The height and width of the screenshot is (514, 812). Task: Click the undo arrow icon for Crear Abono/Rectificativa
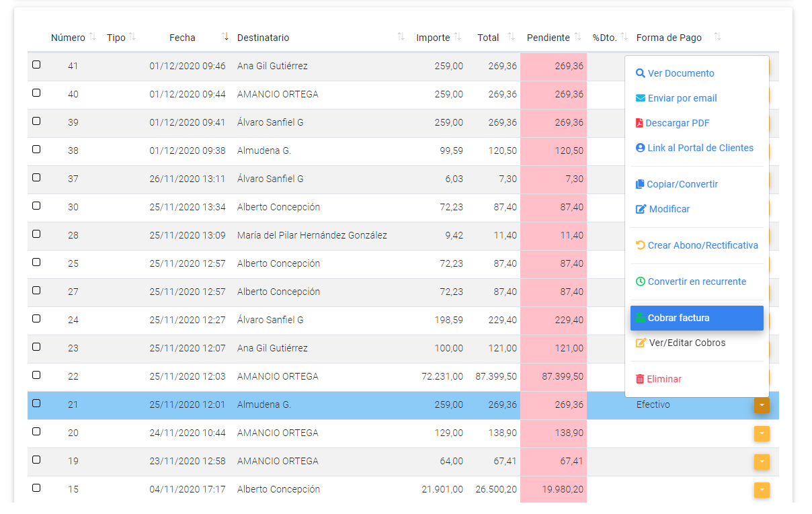[640, 245]
